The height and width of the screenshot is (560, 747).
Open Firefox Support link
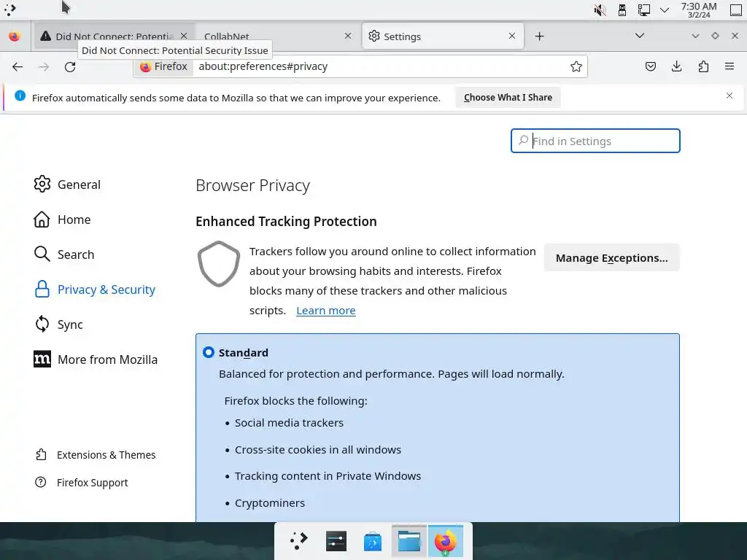[82, 483]
